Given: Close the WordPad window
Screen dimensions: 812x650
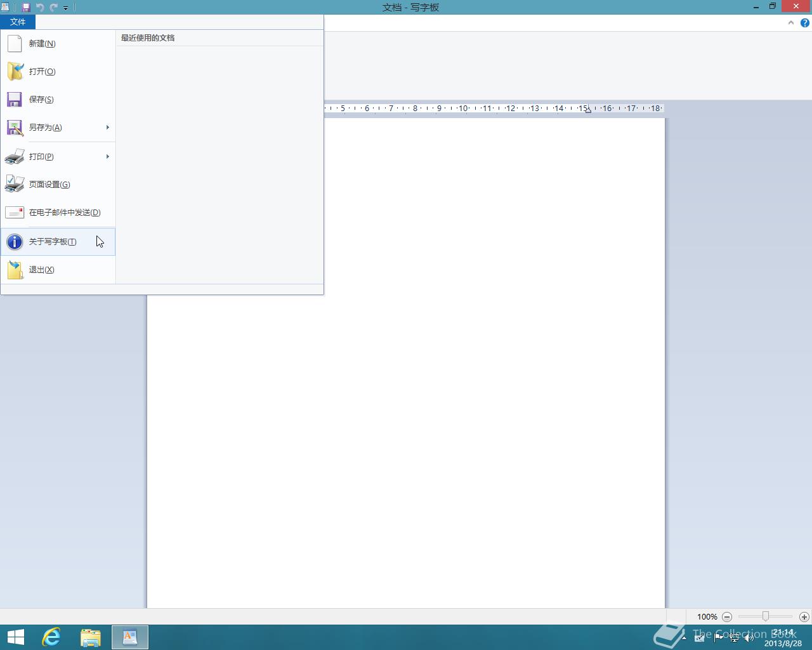Looking at the screenshot, I should [x=796, y=6].
